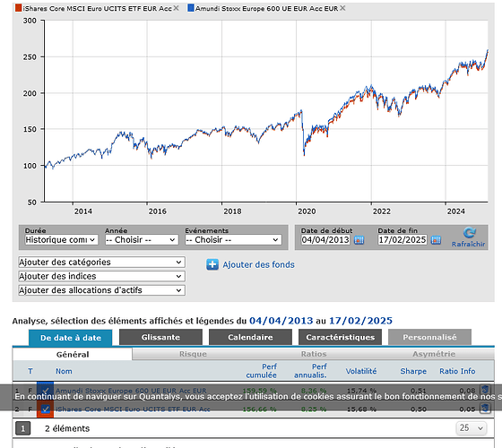The image size is (502, 448).
Task: Edit the Date de début field
Action: click(x=325, y=240)
